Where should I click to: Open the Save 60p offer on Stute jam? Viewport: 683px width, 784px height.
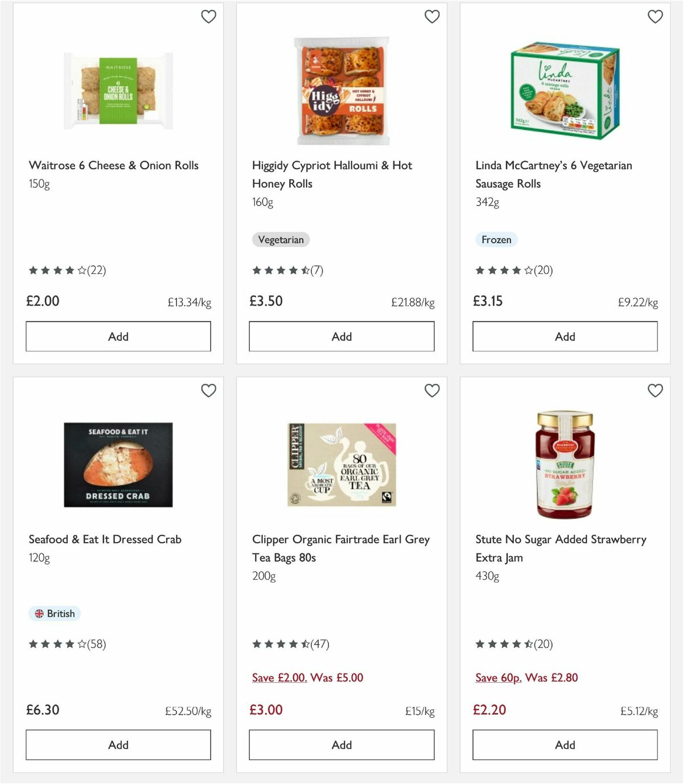(497, 678)
